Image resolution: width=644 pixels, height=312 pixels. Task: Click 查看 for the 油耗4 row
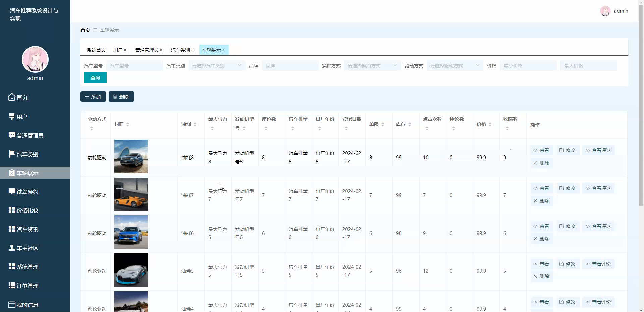pyautogui.click(x=541, y=302)
